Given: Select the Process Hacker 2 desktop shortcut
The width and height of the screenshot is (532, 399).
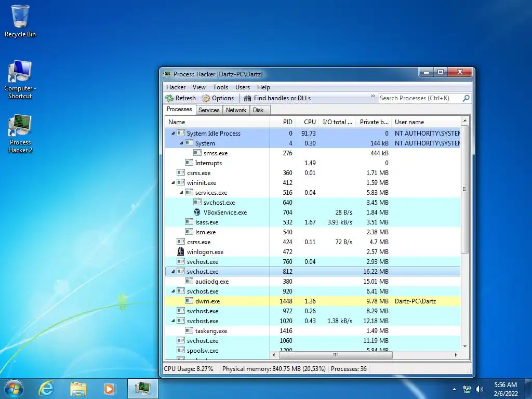Looking at the screenshot, I should coord(20,134).
